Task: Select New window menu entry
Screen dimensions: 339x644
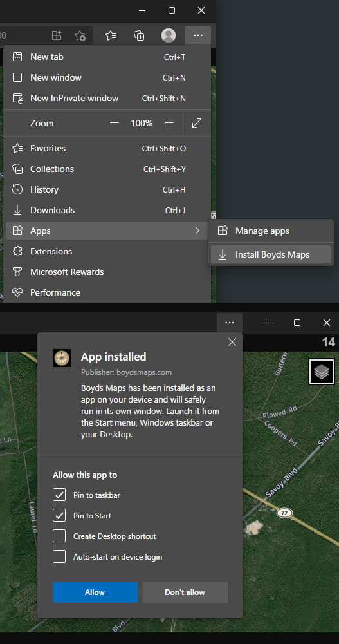Action: click(107, 78)
